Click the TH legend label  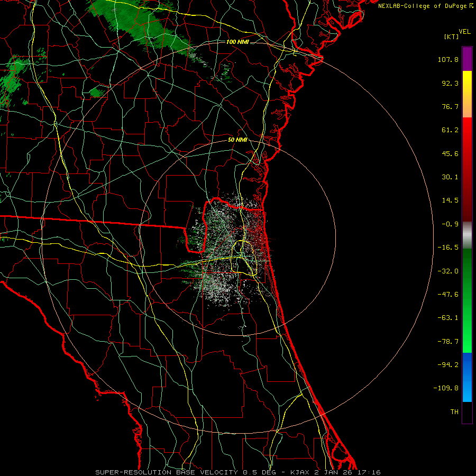[x=454, y=412]
